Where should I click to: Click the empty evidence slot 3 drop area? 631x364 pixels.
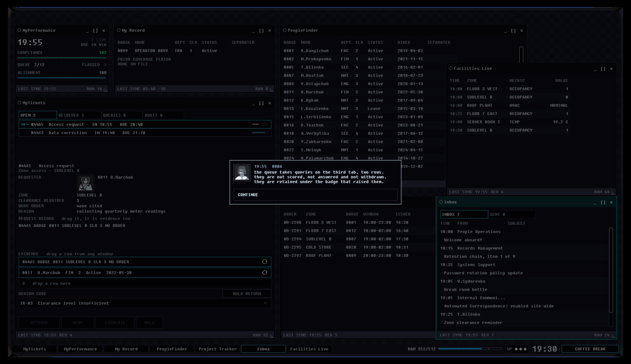[x=145, y=283]
